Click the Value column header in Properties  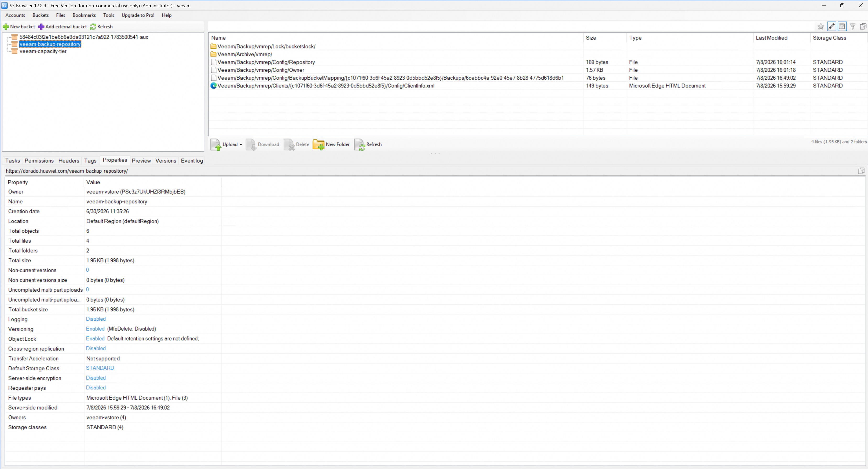(153, 182)
